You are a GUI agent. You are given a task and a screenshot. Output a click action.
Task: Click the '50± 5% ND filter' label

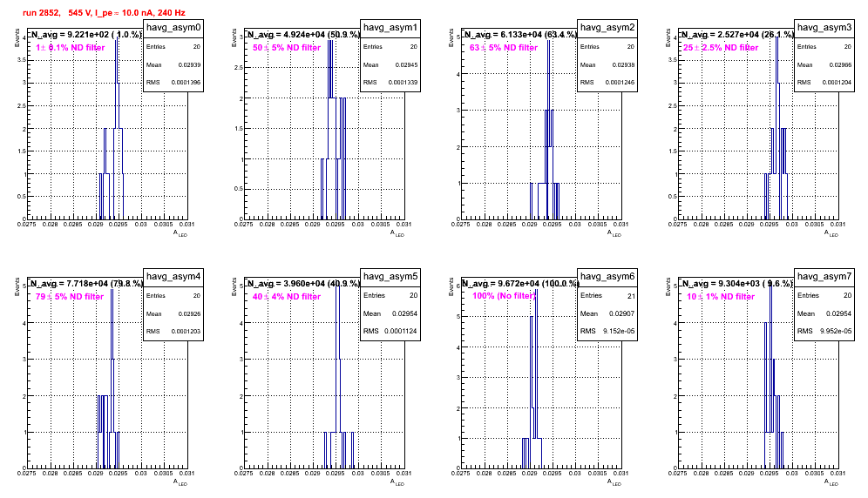pyautogui.click(x=287, y=48)
